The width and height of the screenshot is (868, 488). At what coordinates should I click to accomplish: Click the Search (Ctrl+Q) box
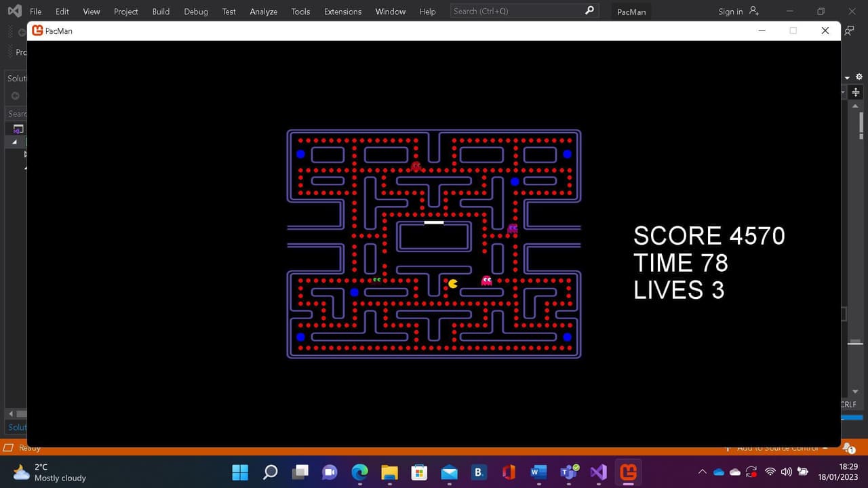click(x=524, y=11)
